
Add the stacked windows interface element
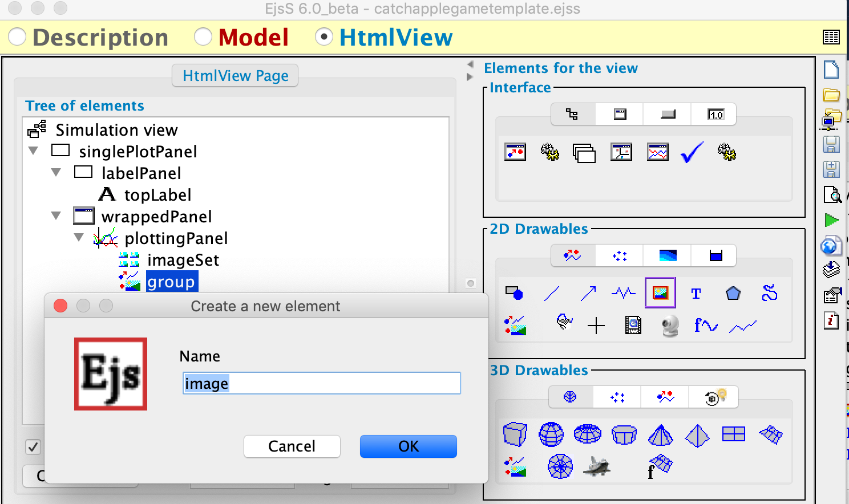click(x=584, y=153)
